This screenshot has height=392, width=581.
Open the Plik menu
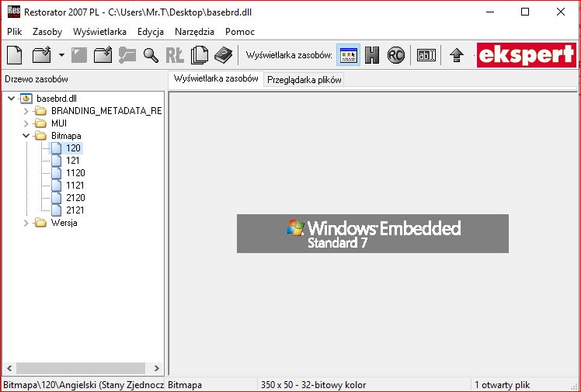coord(15,32)
